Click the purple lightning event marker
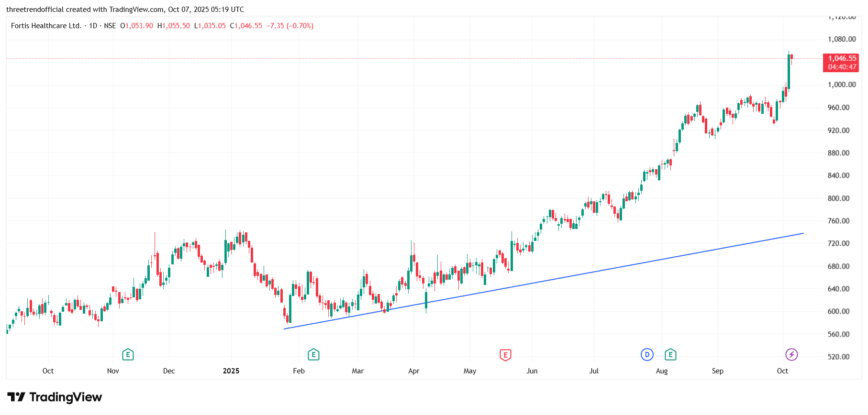Screen dimensions: 868x415 click(791, 355)
